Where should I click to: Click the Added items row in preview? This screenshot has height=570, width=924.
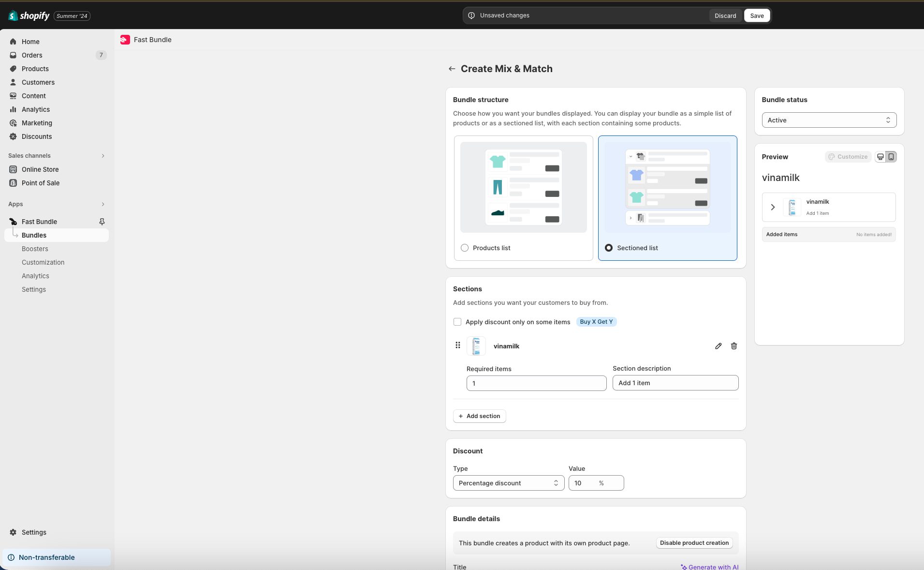[829, 235]
